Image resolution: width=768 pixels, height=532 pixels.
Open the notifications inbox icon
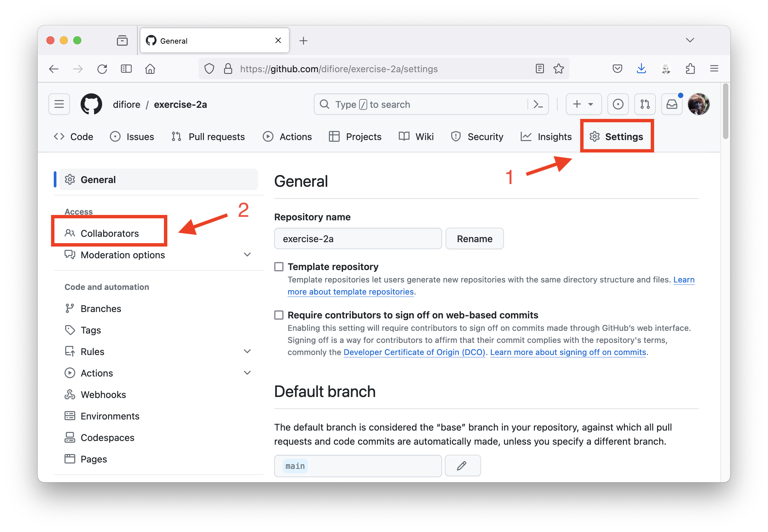(x=672, y=104)
